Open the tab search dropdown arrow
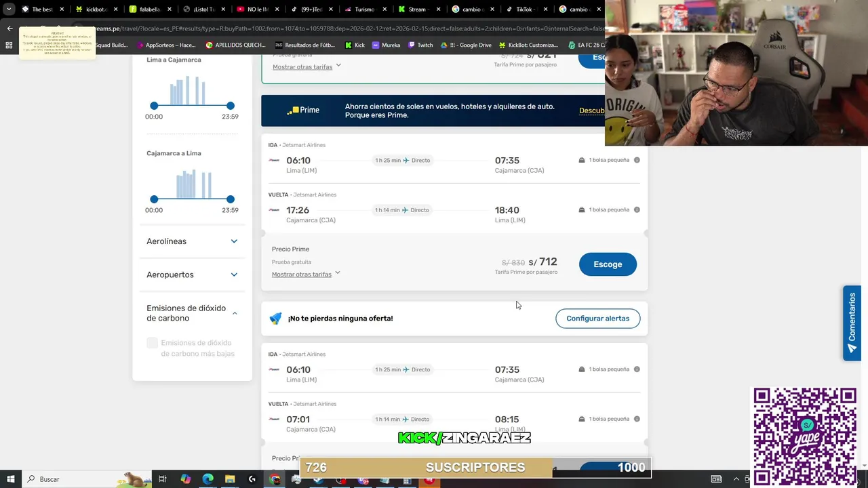The height and width of the screenshot is (488, 868). click(9, 9)
